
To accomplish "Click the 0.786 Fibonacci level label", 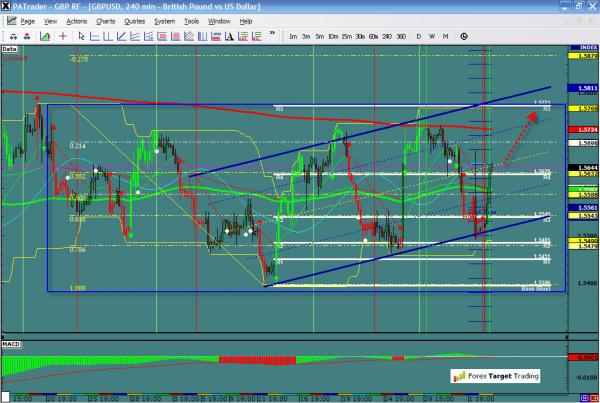I will click(x=77, y=250).
